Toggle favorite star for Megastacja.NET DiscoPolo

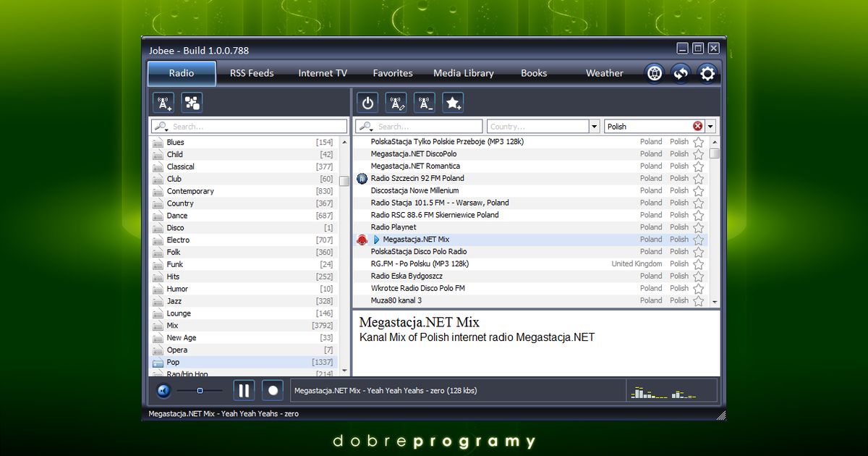698,154
